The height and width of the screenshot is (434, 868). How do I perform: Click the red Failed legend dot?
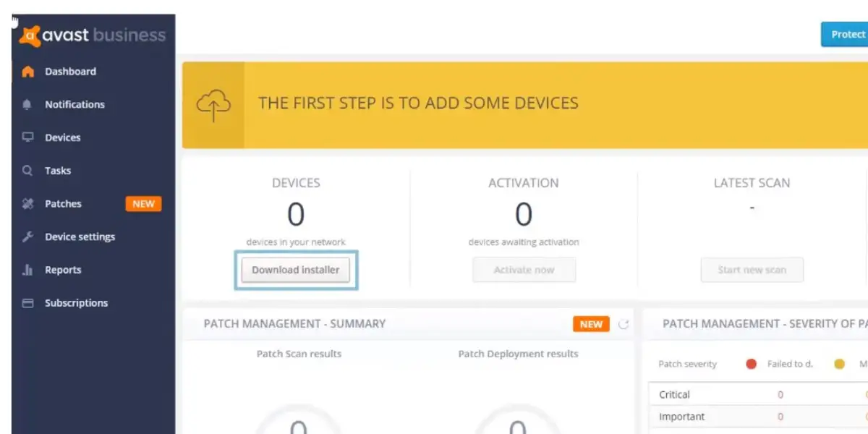tap(751, 364)
